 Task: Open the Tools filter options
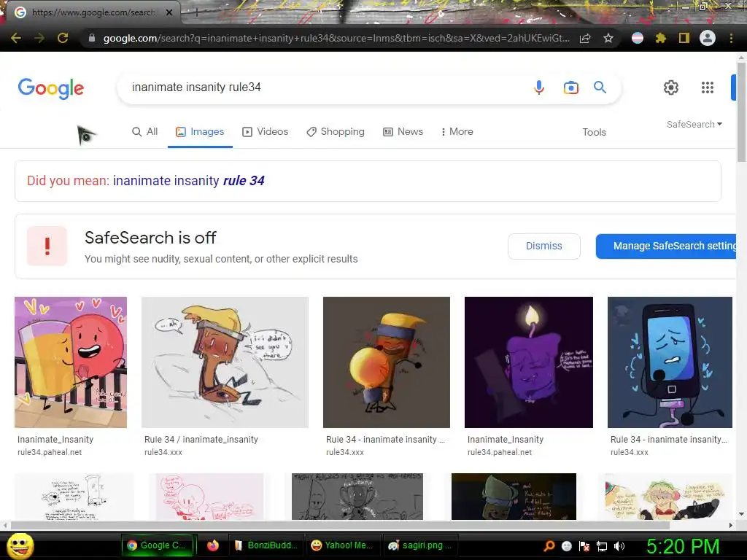click(x=594, y=132)
